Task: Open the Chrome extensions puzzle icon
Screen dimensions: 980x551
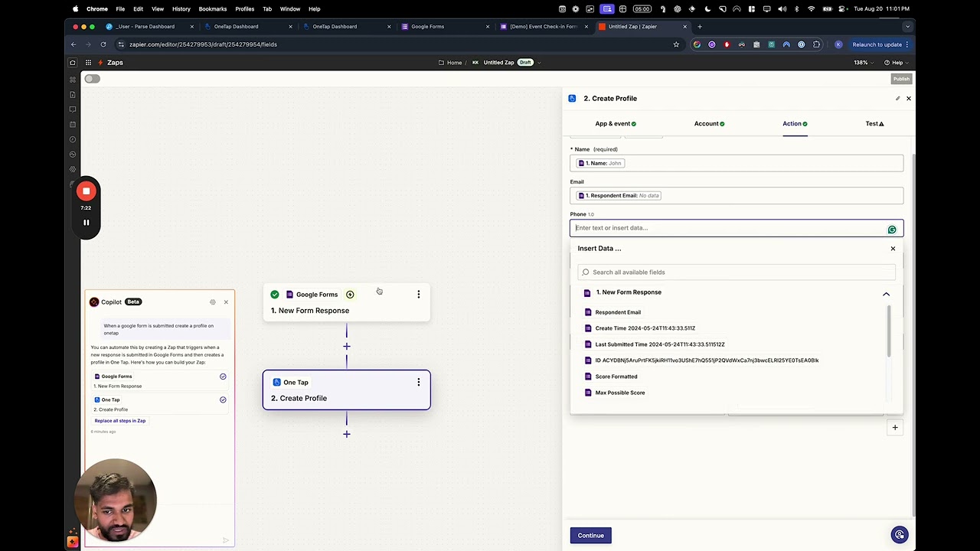Action: (x=816, y=44)
